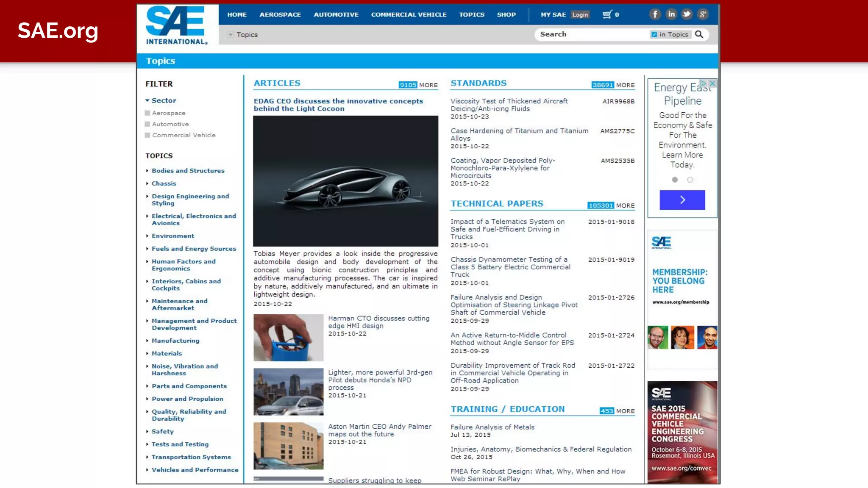
Task: Check the Aerospace sector filter
Action: click(x=147, y=113)
